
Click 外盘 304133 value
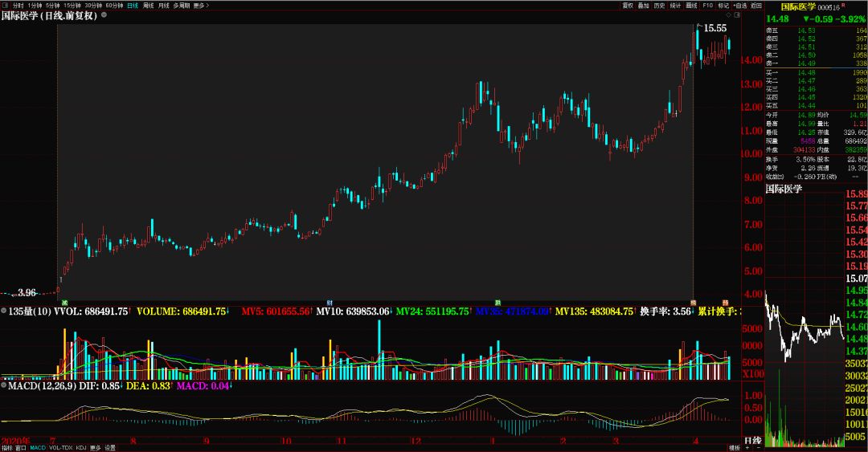tap(804, 150)
